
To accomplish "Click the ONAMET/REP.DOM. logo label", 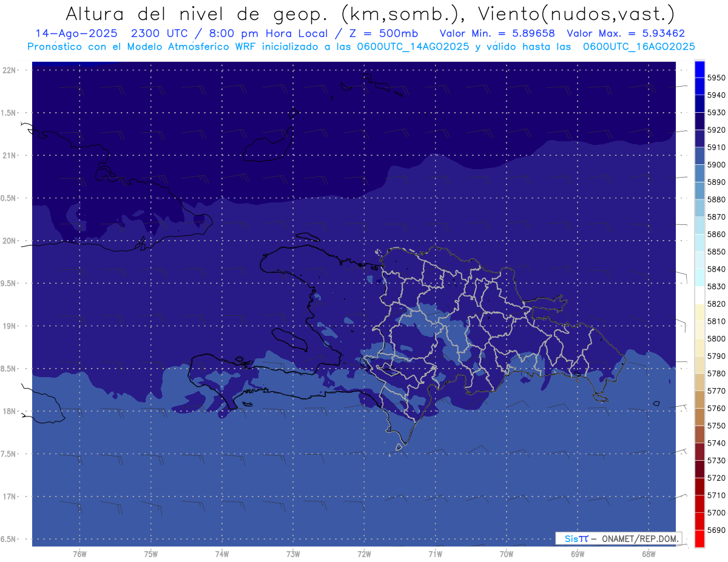I will click(618, 538).
